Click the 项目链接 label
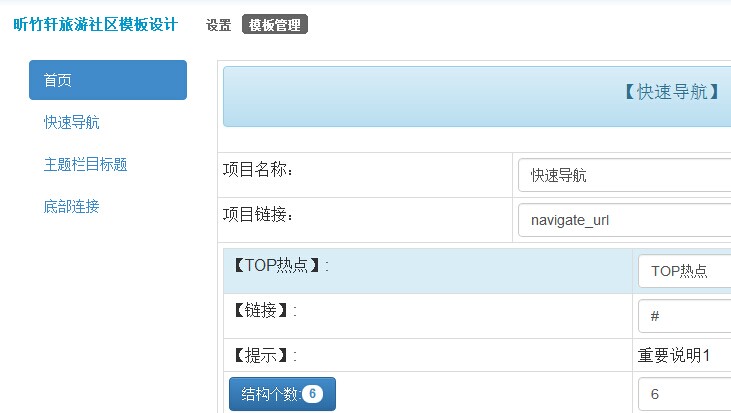 coord(258,214)
